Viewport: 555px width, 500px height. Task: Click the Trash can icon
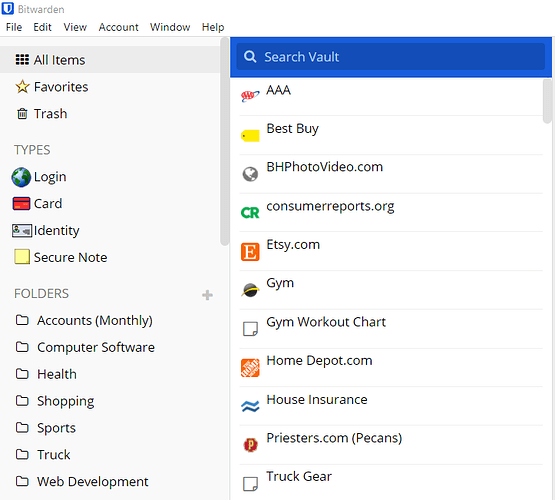point(22,114)
